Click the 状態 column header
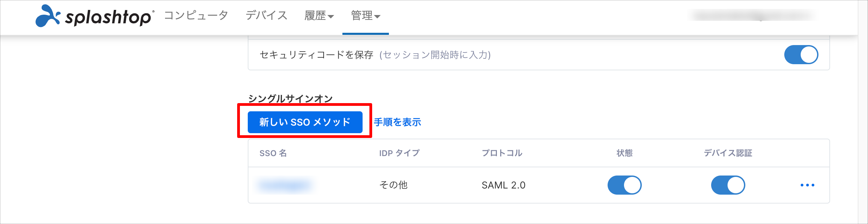Image resolution: width=868 pixels, height=224 pixels. tap(624, 153)
